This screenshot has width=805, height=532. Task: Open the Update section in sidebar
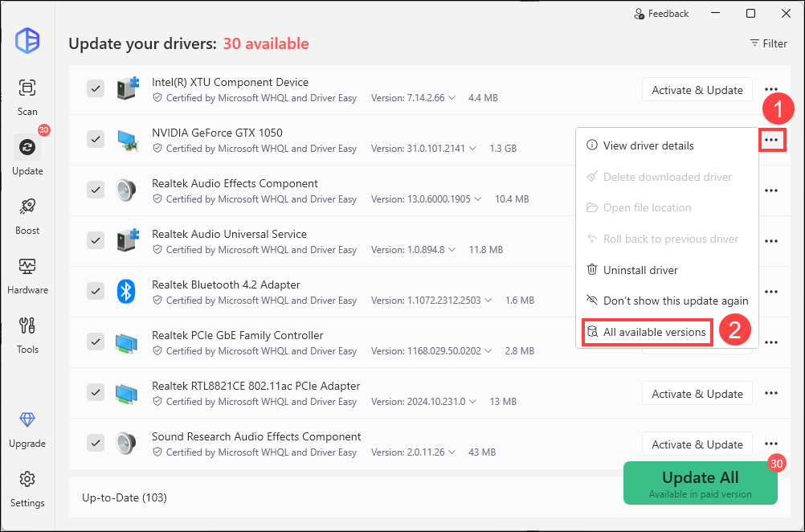pos(27,156)
